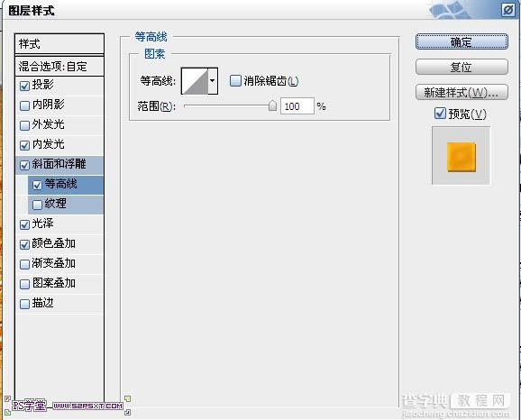Enable the 描边 checkbox

(x=24, y=304)
